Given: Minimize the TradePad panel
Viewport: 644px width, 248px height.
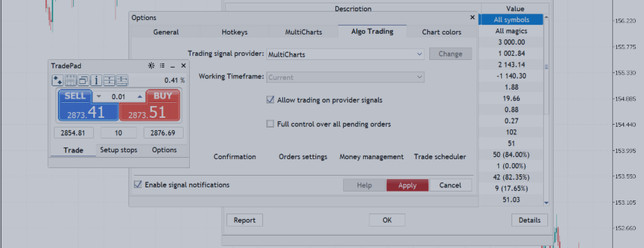Looking at the screenshot, I should pyautogui.click(x=173, y=66).
